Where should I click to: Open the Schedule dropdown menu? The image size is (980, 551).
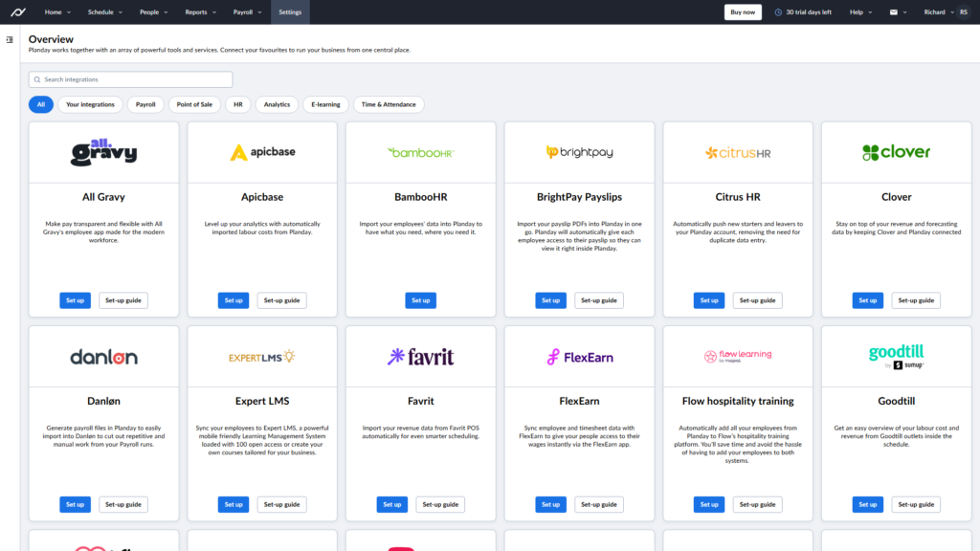coord(105,11)
